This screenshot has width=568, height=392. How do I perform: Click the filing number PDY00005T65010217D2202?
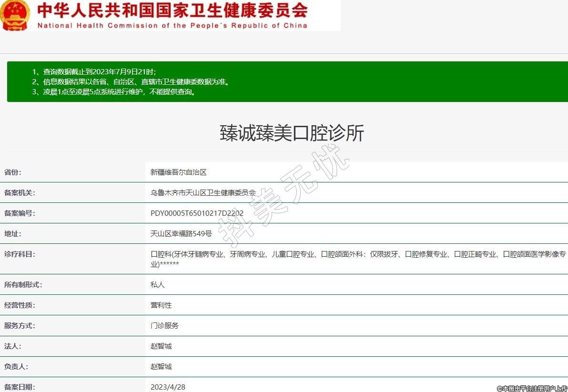197,213
